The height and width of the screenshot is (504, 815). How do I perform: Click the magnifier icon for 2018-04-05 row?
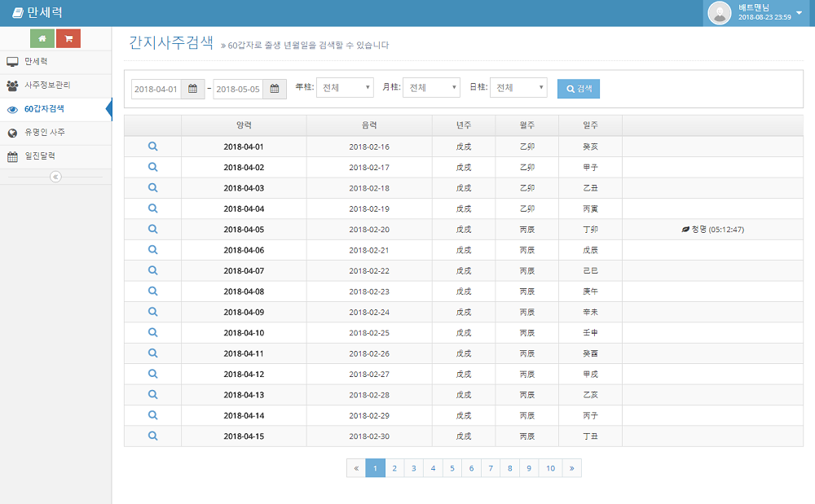pos(153,229)
